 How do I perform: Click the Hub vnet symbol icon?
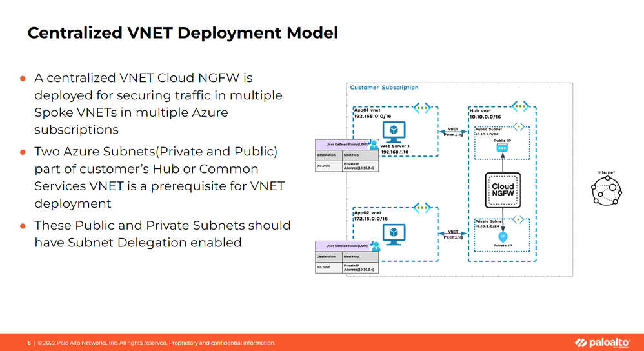coord(520,106)
